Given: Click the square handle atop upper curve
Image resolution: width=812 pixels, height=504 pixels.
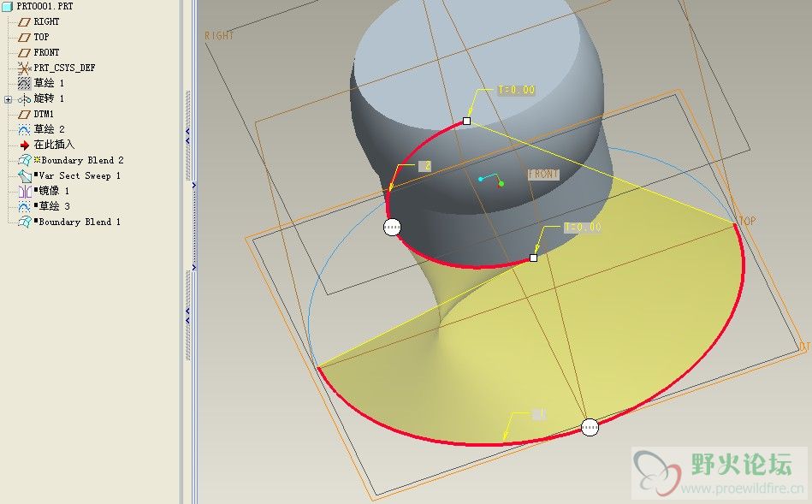Looking at the screenshot, I should (466, 122).
